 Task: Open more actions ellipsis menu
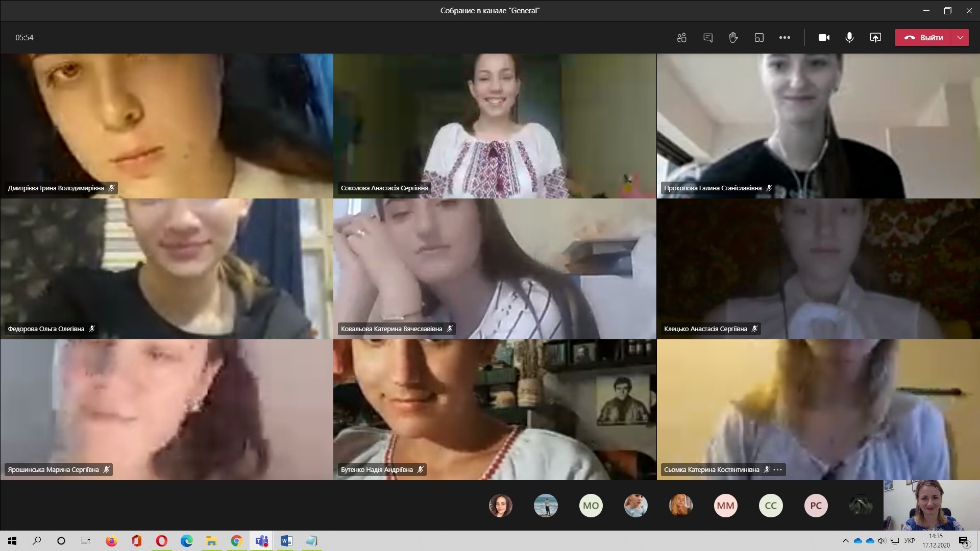click(785, 38)
